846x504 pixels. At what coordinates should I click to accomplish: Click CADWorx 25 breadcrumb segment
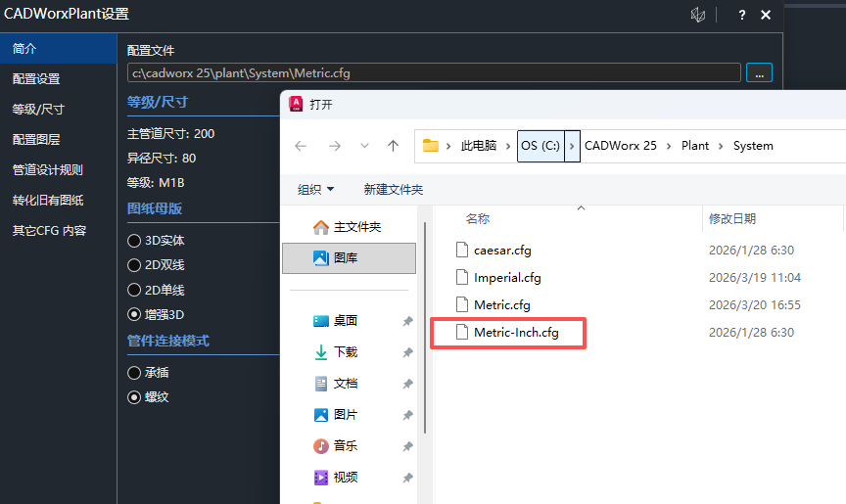click(x=621, y=146)
